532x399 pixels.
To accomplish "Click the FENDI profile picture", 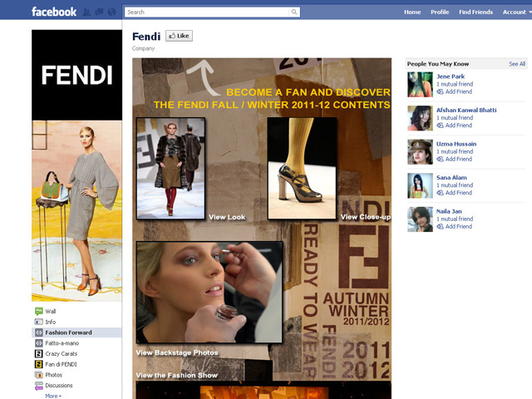I will point(76,165).
